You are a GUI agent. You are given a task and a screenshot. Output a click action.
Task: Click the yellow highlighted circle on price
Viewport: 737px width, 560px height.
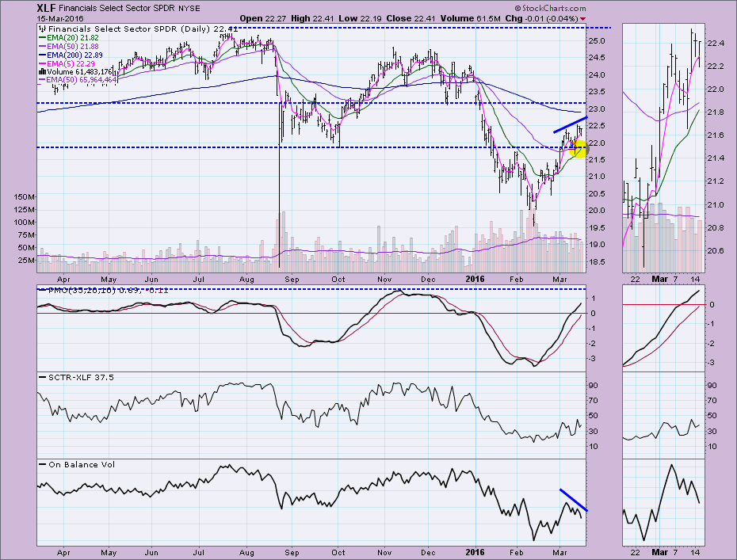pyautogui.click(x=579, y=147)
